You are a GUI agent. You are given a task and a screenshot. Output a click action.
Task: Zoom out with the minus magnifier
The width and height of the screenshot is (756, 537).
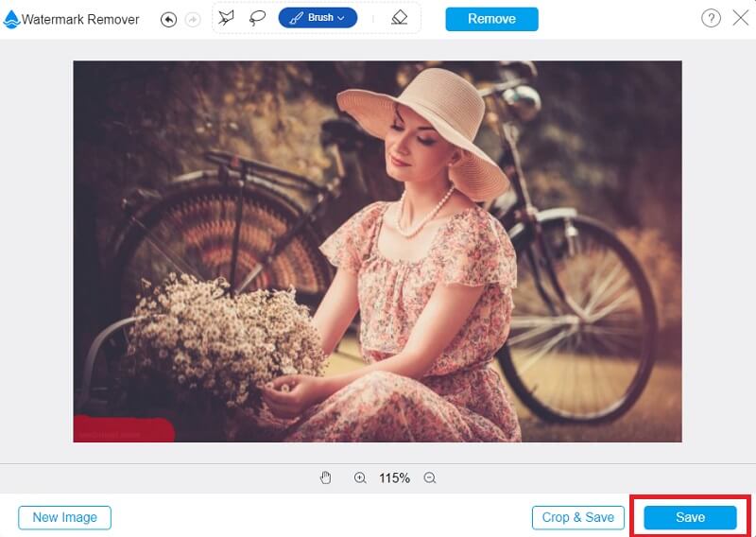(x=430, y=478)
